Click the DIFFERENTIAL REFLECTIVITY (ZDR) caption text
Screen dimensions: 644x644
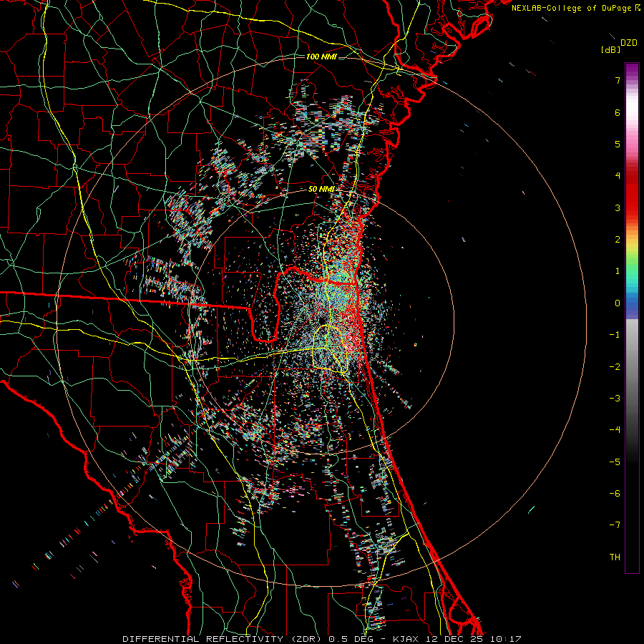click(223, 639)
